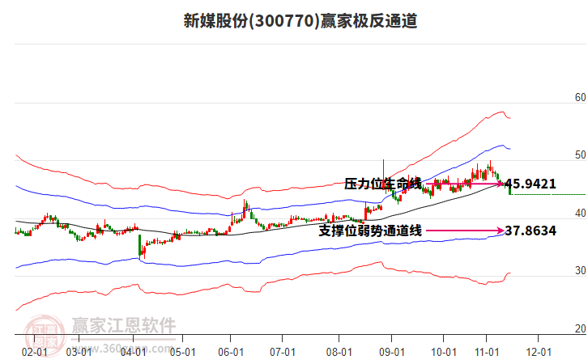This screenshot has height=364, width=588.
Task: Select the 支撑位弱势通道线 annotation label
Action: [370, 231]
